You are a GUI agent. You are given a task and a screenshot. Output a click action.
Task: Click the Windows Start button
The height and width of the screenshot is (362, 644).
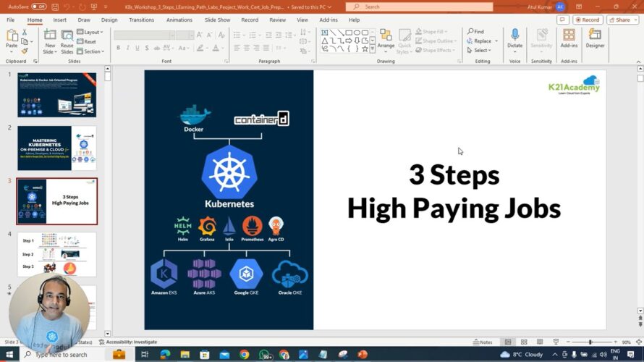pos(9,354)
